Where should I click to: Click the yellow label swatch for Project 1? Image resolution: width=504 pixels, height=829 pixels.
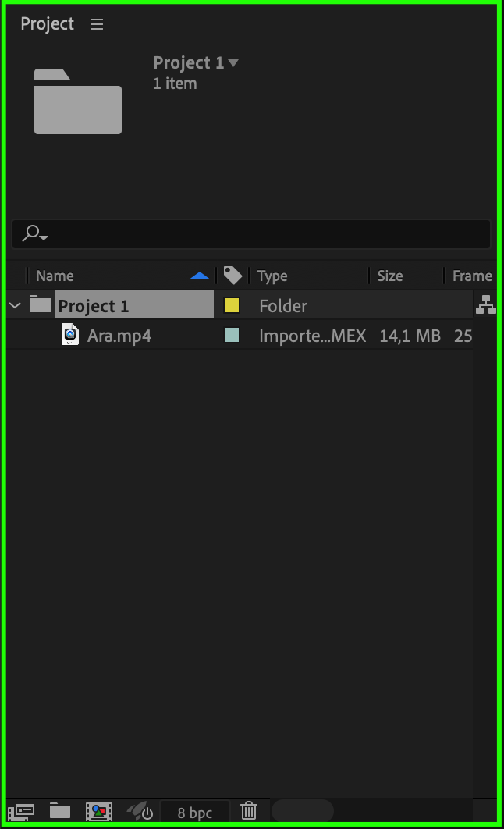pos(232,305)
